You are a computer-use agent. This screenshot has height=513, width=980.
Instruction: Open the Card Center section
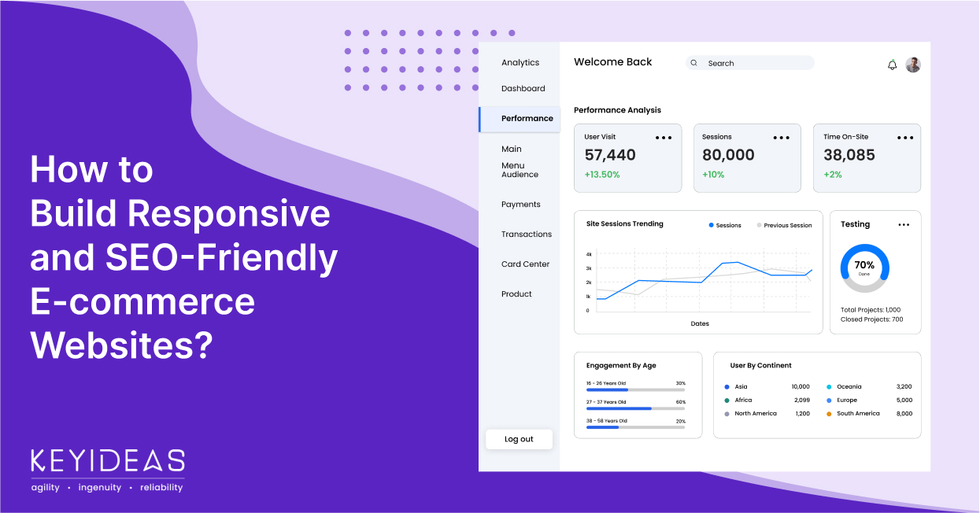pyautogui.click(x=525, y=264)
